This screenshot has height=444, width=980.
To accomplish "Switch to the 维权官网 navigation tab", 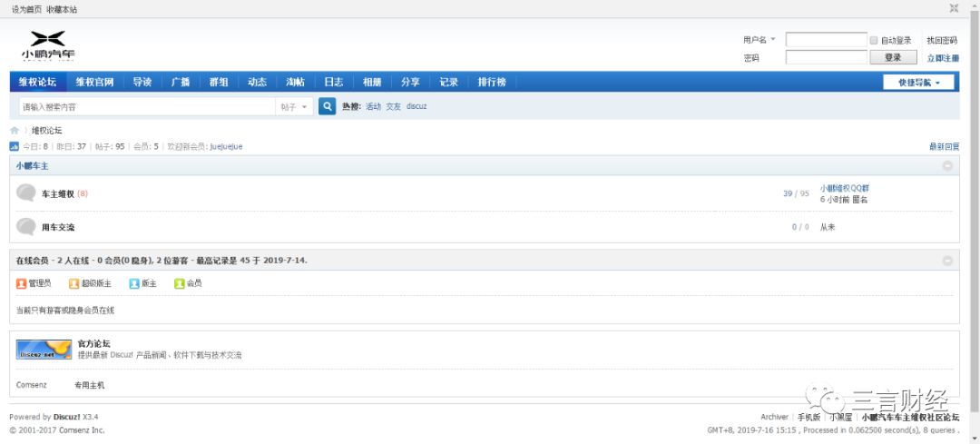I will coord(94,82).
